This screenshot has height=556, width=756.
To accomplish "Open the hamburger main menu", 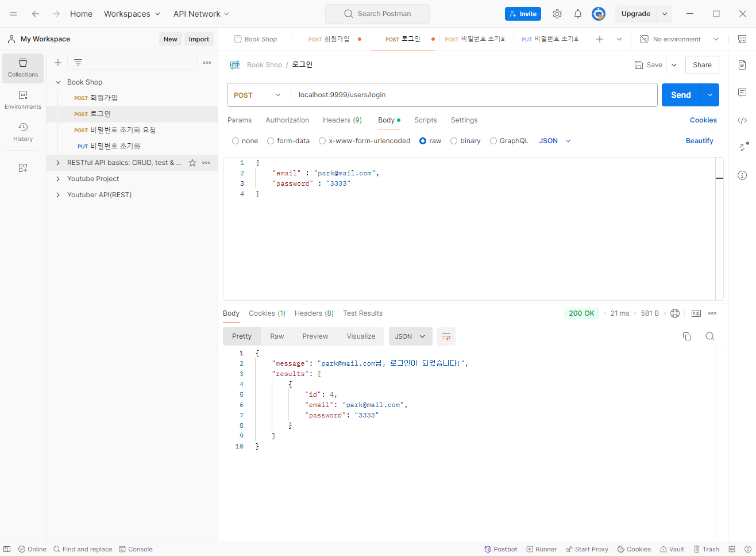I will pos(13,14).
